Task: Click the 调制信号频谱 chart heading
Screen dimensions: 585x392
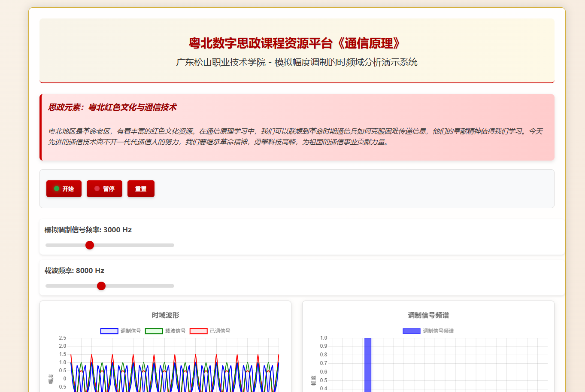Action: click(428, 315)
